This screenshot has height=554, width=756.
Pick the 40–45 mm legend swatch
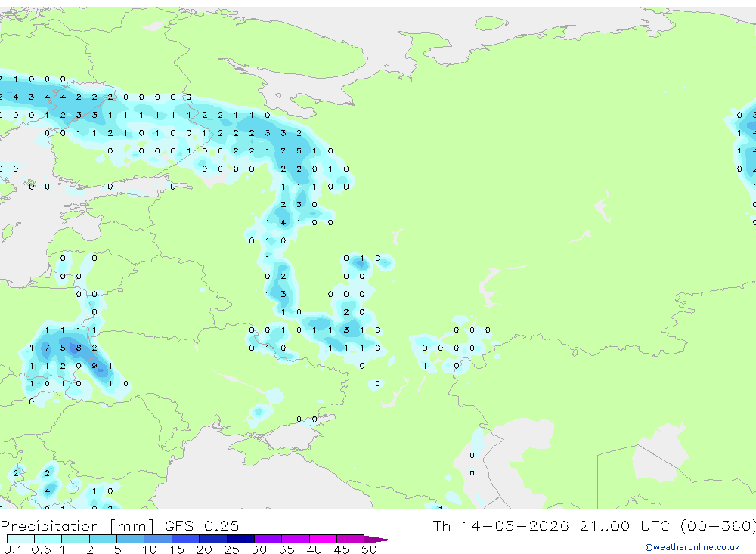point(323,539)
